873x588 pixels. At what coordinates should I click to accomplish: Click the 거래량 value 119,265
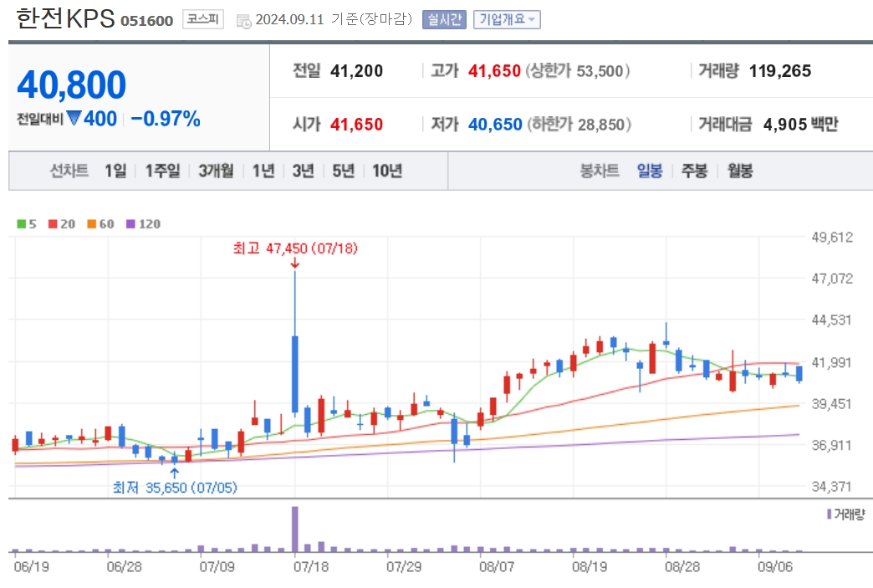coord(780,71)
